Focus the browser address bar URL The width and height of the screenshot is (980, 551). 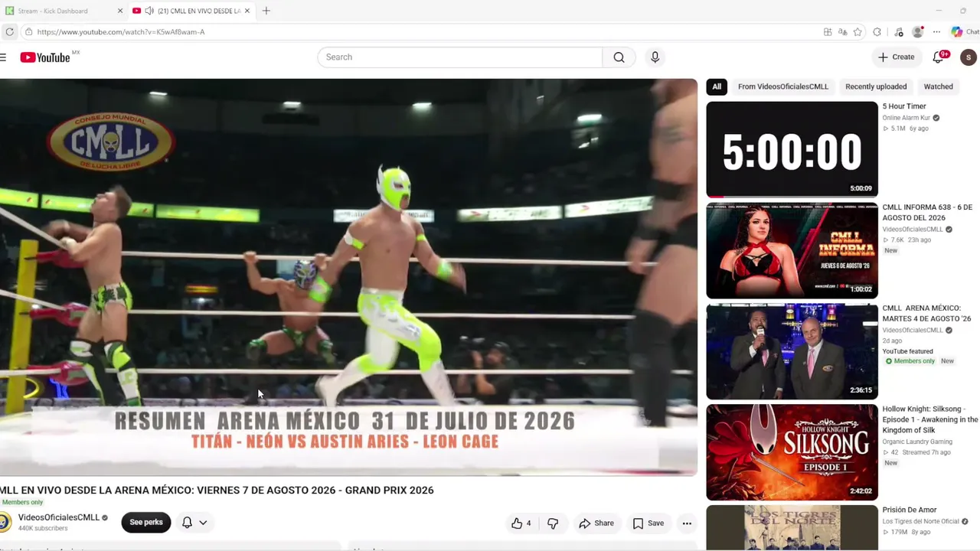point(121,32)
